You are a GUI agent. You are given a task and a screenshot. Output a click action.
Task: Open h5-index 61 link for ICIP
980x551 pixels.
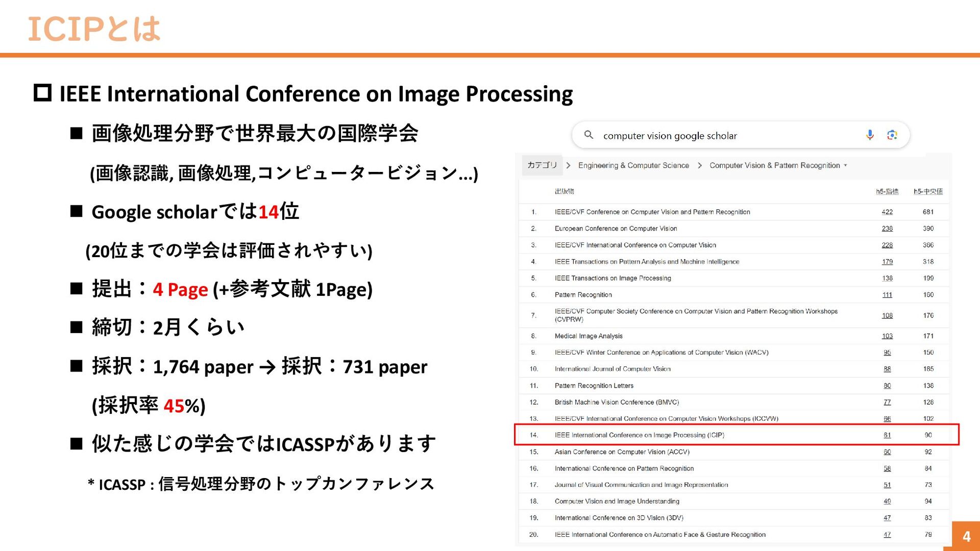click(x=887, y=435)
